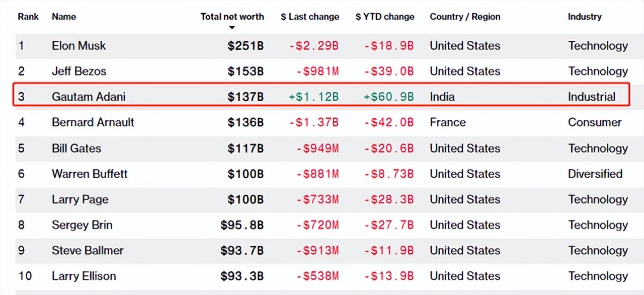Click the sort arrow under Total net worth
The width and height of the screenshot is (644, 295).
click(x=232, y=28)
